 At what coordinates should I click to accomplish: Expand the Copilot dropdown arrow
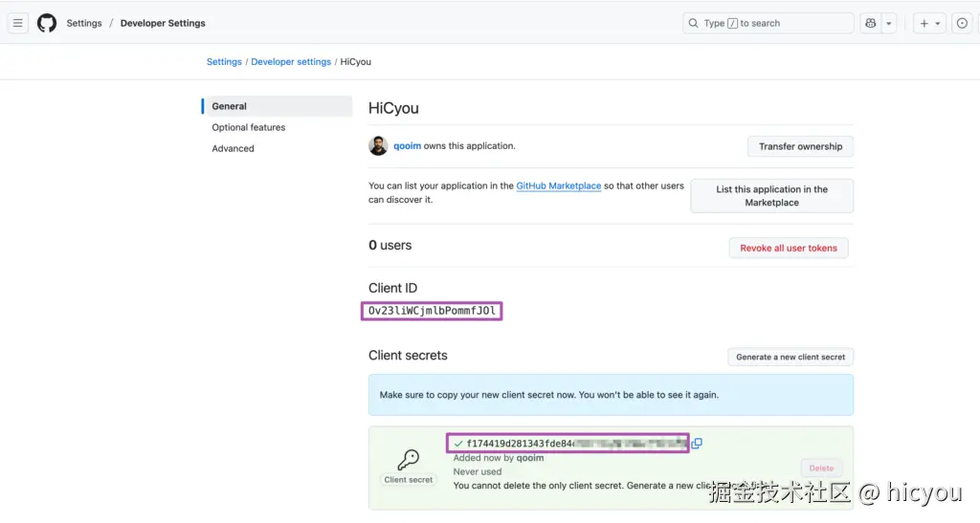[x=889, y=23]
